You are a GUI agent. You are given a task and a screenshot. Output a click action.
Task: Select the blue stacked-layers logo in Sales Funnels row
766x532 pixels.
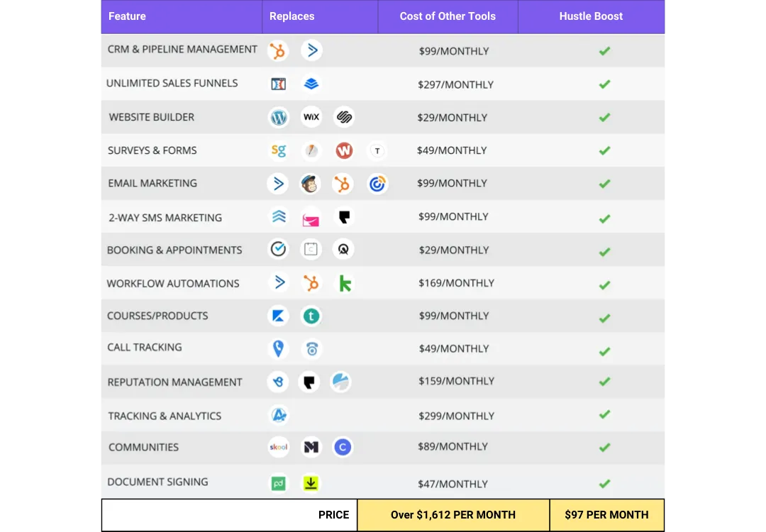tap(311, 84)
